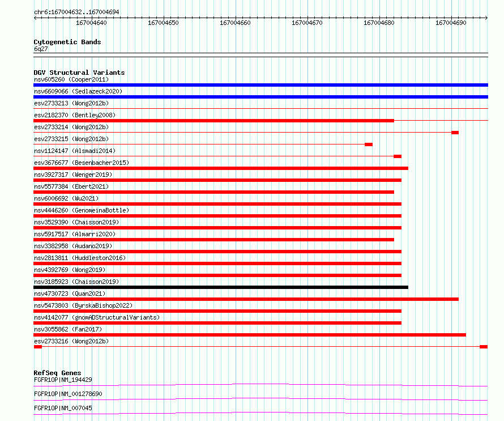This screenshot has height=421, width=504.
Task: Click the red bar under esv3676677
Action: (x=221, y=168)
